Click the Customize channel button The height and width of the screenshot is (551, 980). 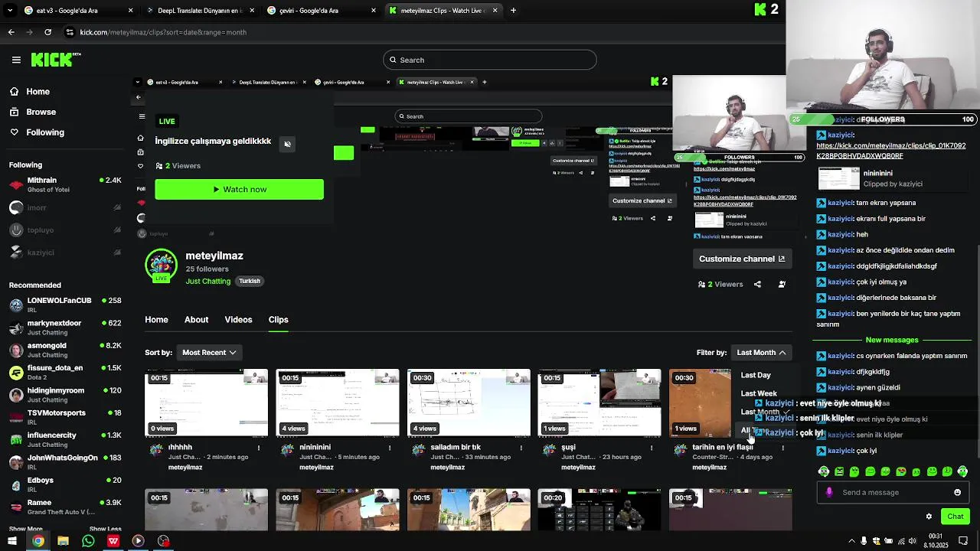click(x=741, y=259)
